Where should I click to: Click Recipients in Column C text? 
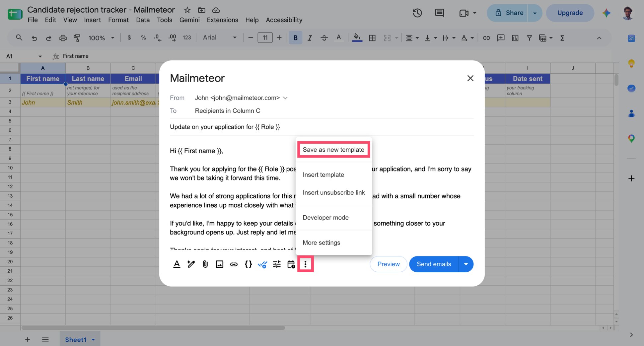click(x=228, y=111)
